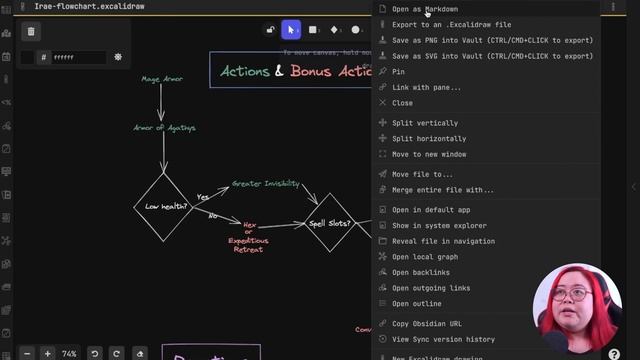Select Link with pane...

coord(486,87)
